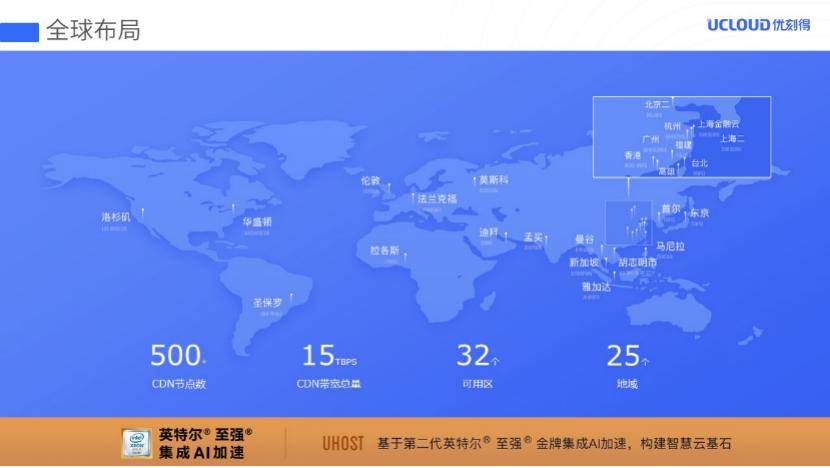The image size is (830, 468).
Task: Click the UHOST text in banner
Action: [x=343, y=444]
